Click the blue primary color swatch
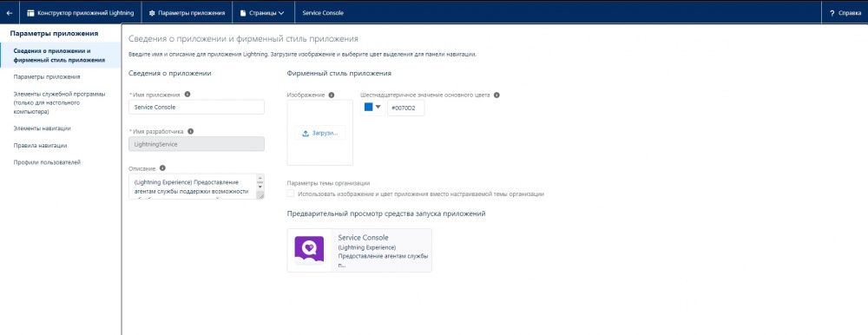 click(x=369, y=108)
